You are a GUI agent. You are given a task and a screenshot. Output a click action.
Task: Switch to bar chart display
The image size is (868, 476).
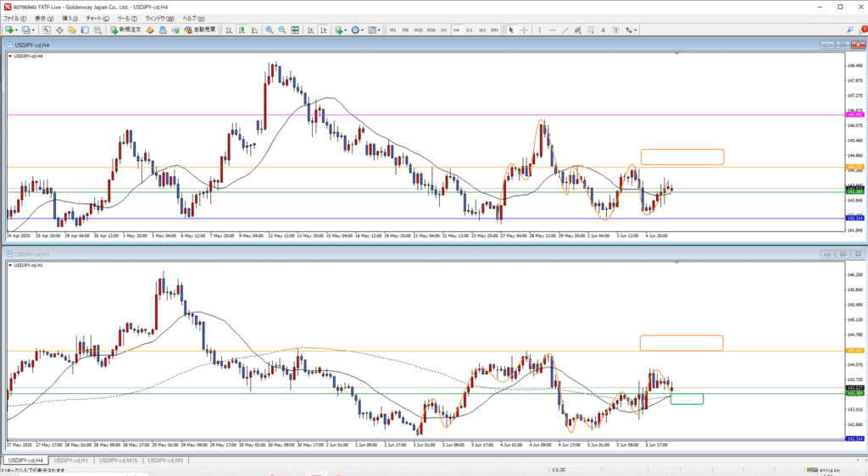coord(229,30)
